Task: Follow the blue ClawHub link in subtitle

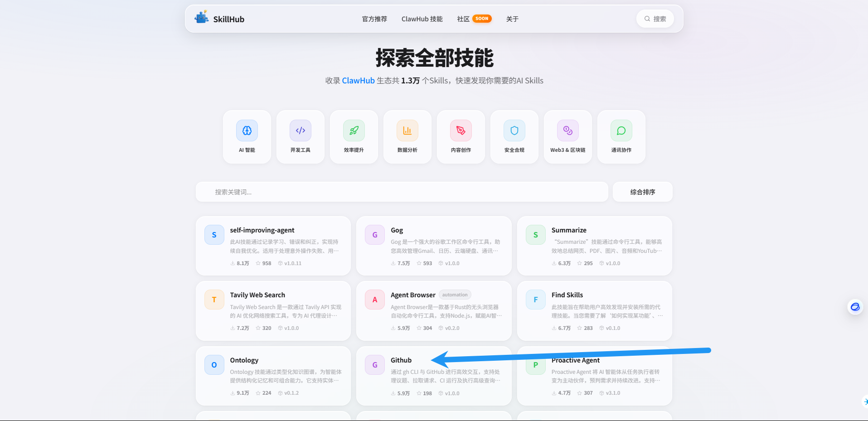Action: tap(358, 81)
